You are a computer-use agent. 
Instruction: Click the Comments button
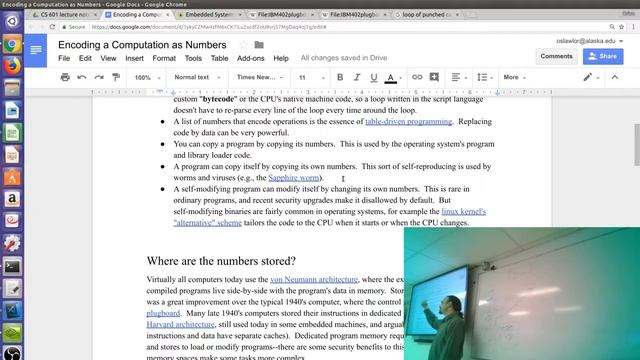[x=556, y=56]
